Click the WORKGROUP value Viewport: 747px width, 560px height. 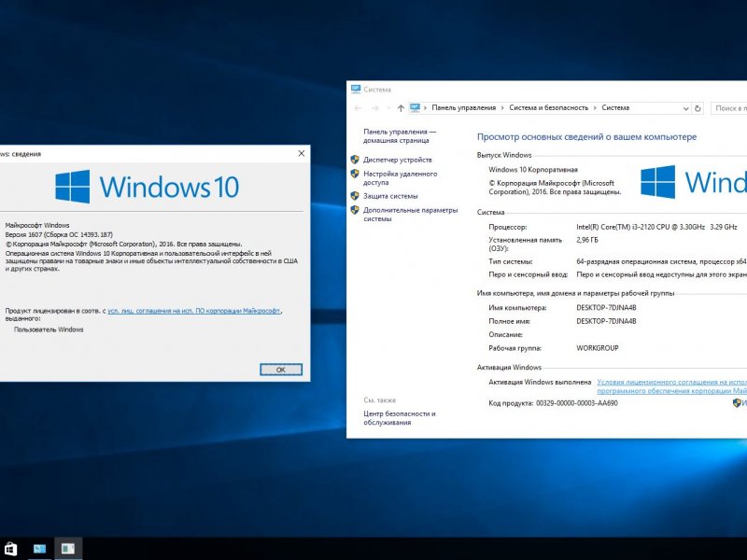(x=598, y=348)
